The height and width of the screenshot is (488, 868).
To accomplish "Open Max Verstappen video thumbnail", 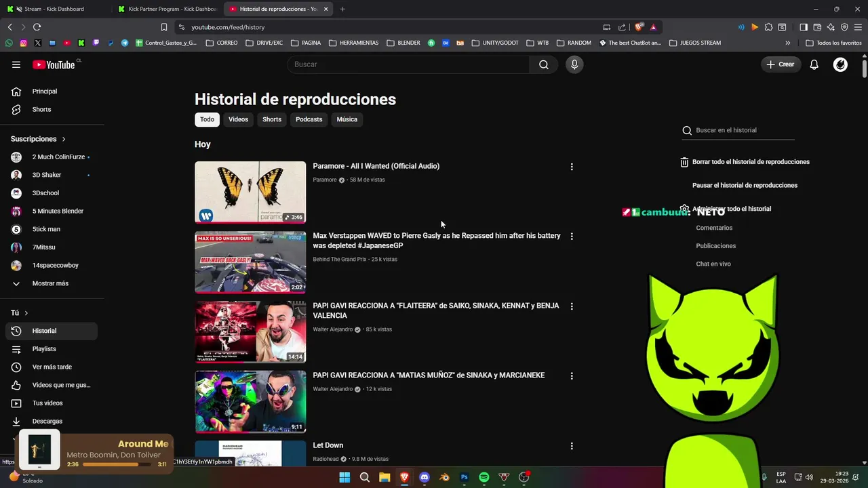I will [250, 262].
